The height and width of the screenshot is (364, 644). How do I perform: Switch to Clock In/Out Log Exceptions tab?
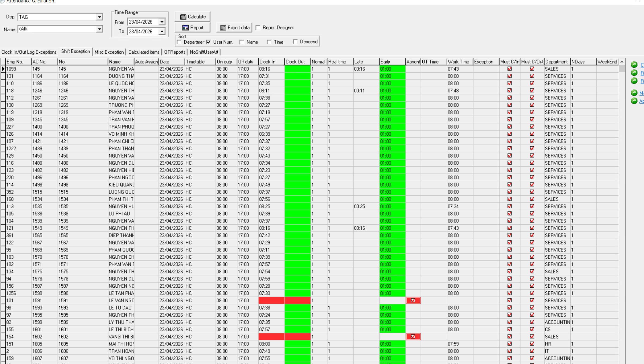(29, 52)
